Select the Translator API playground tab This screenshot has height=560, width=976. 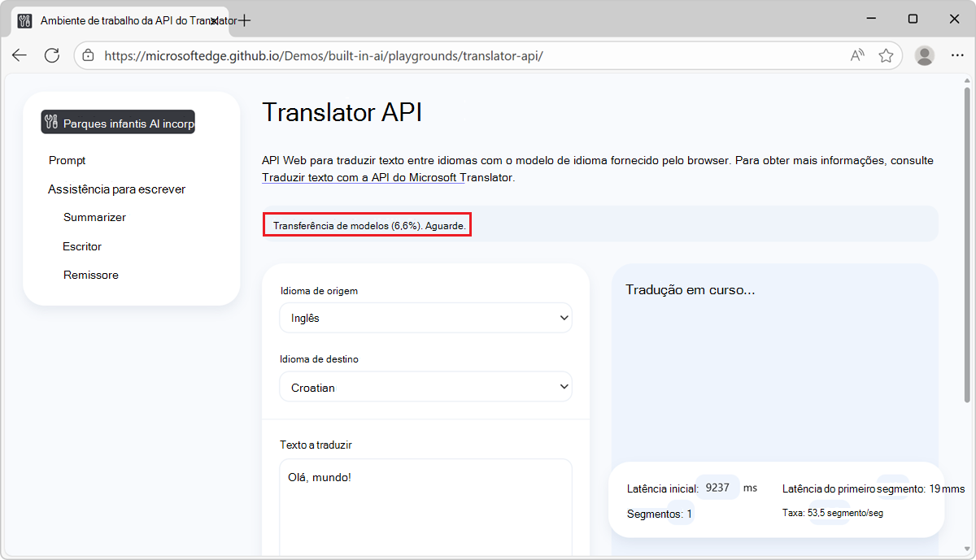pos(122,20)
